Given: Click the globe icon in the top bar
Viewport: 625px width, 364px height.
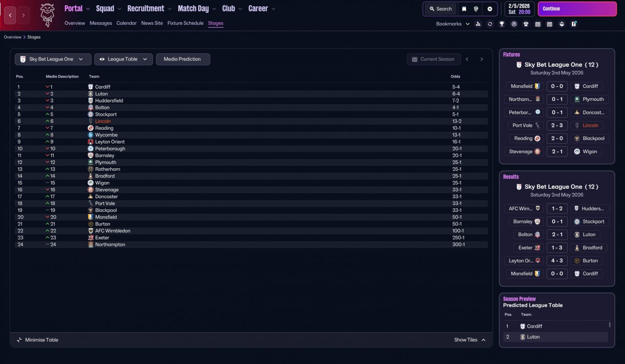Looking at the screenshot, I should click(x=476, y=9).
